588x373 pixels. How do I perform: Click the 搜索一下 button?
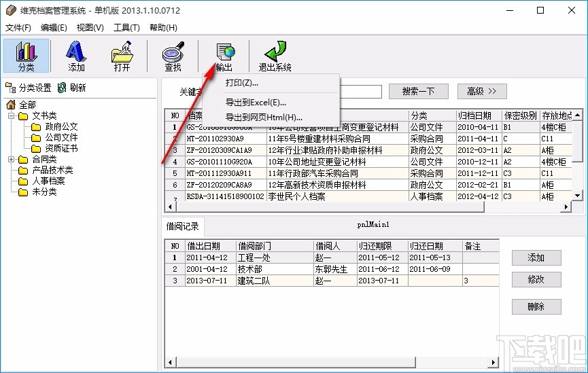(x=419, y=91)
